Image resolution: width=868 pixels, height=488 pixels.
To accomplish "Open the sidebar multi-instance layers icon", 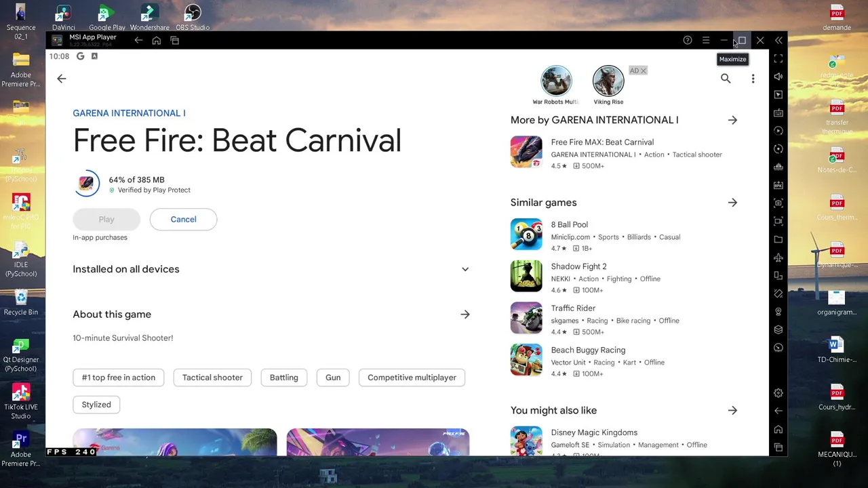I will click(x=778, y=329).
